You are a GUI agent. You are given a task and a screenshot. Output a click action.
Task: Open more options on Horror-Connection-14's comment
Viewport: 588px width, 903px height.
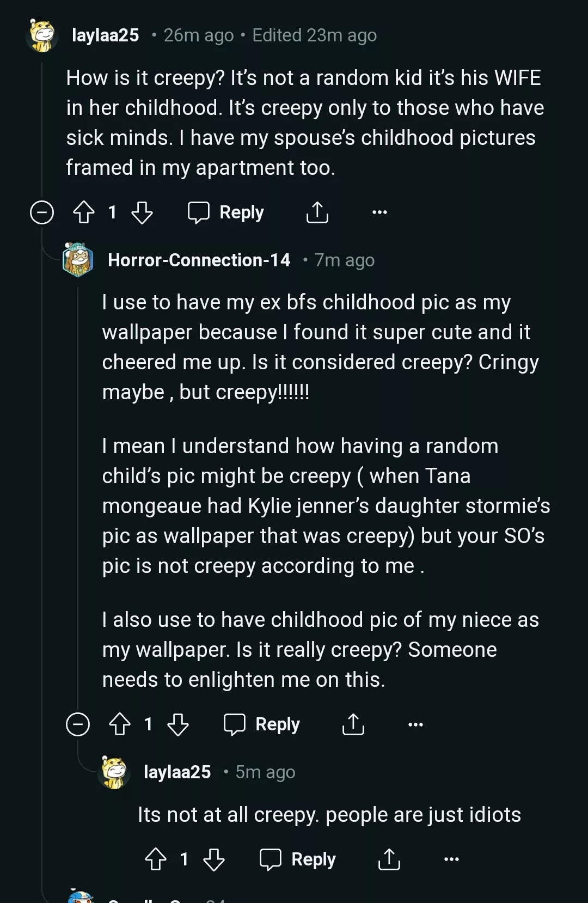[415, 724]
